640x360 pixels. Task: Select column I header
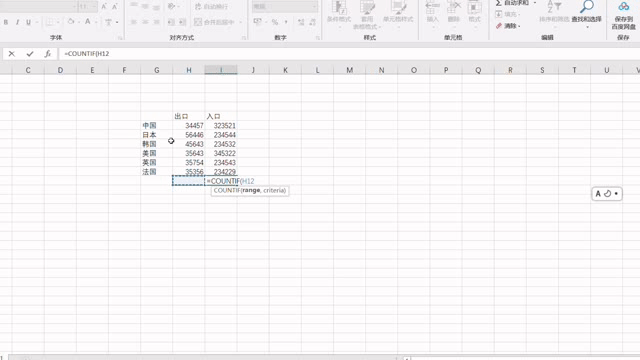[x=221, y=70]
